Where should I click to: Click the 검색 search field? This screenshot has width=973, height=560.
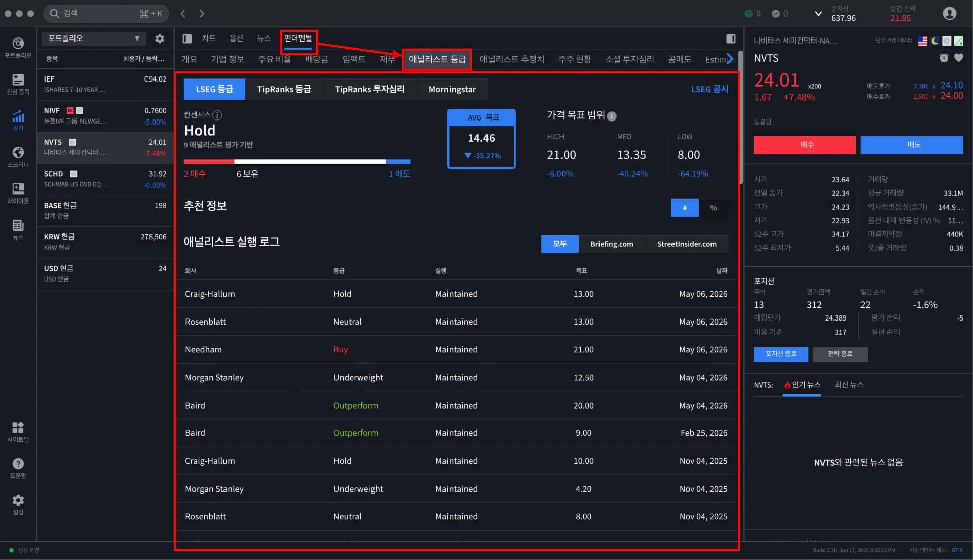[x=106, y=14]
